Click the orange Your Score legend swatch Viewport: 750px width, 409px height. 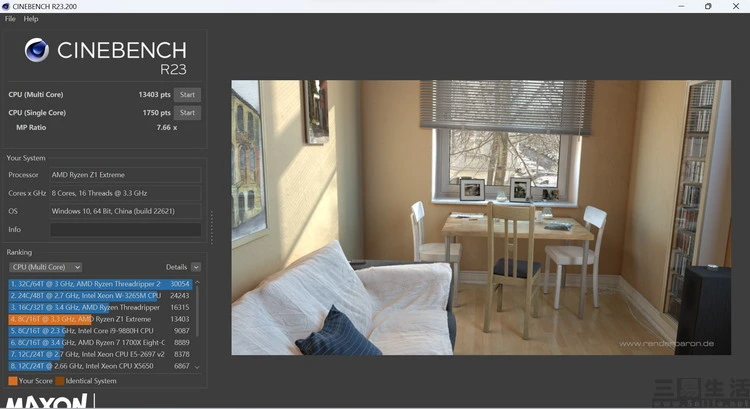(x=13, y=381)
